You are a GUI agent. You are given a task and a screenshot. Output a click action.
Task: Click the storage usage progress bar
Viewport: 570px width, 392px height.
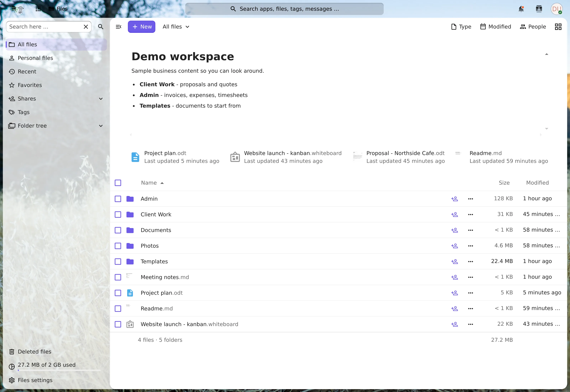(59, 370)
